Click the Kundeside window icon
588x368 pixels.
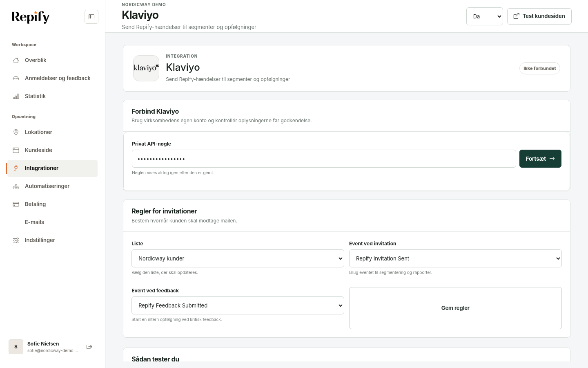16,150
